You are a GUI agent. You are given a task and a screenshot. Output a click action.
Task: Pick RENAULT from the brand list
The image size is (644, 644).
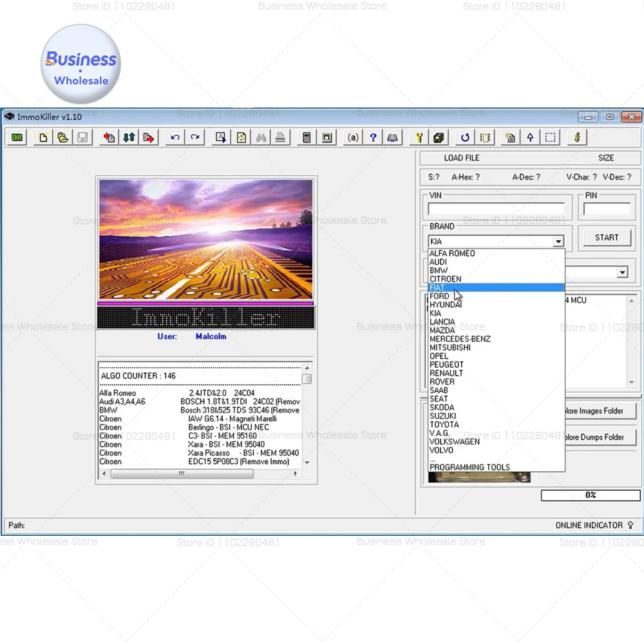(496, 373)
